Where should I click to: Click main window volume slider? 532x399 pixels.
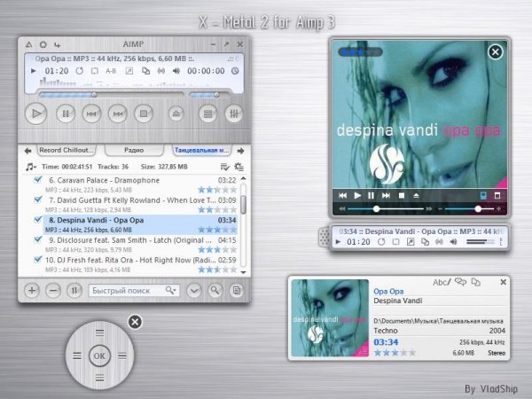coord(209,95)
